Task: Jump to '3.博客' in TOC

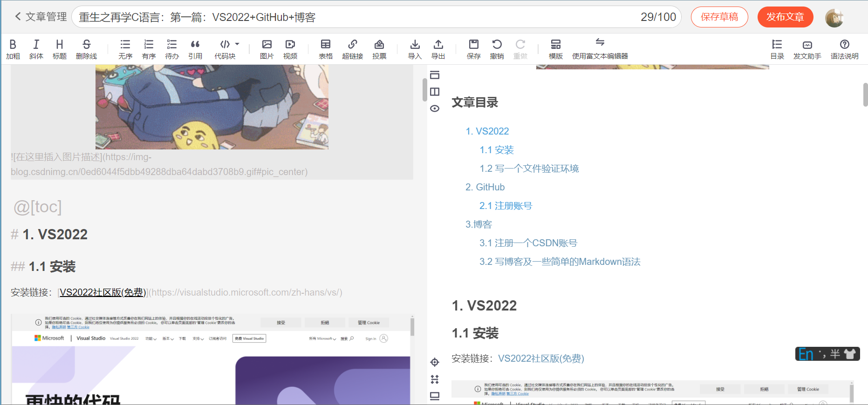Action: pos(478,224)
